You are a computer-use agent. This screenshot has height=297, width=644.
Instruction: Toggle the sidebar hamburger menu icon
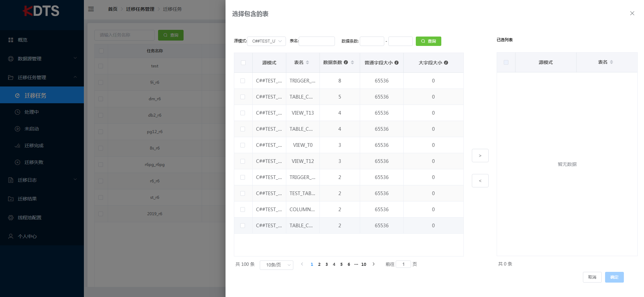pyautogui.click(x=91, y=9)
